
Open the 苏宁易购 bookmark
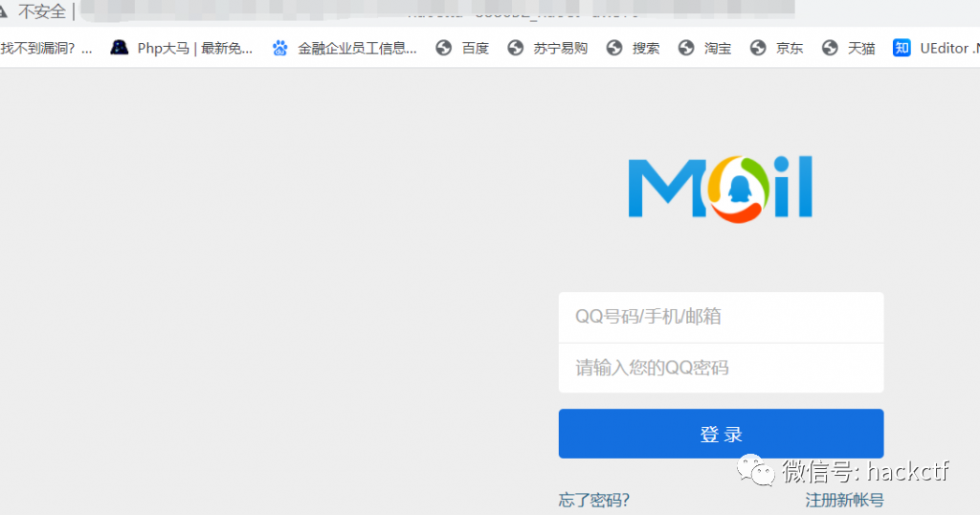[560, 48]
